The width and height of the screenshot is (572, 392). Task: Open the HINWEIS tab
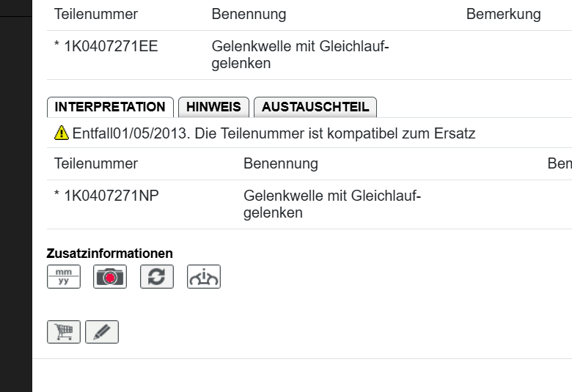coord(213,107)
